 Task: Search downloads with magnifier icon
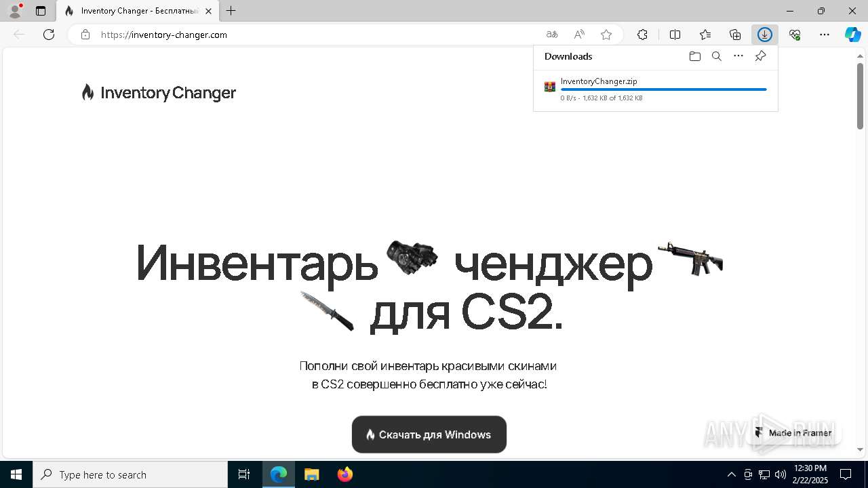pos(716,56)
